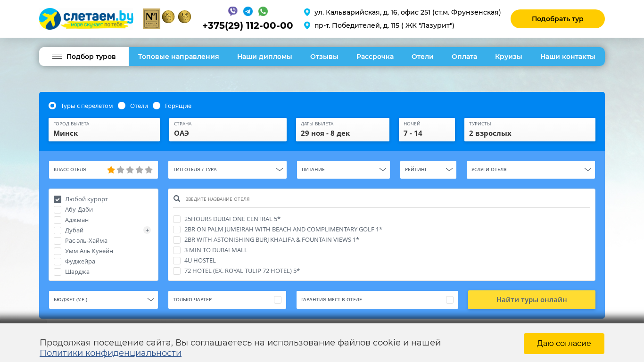
Task: Click the Подобрать тур button
Action: [558, 19]
